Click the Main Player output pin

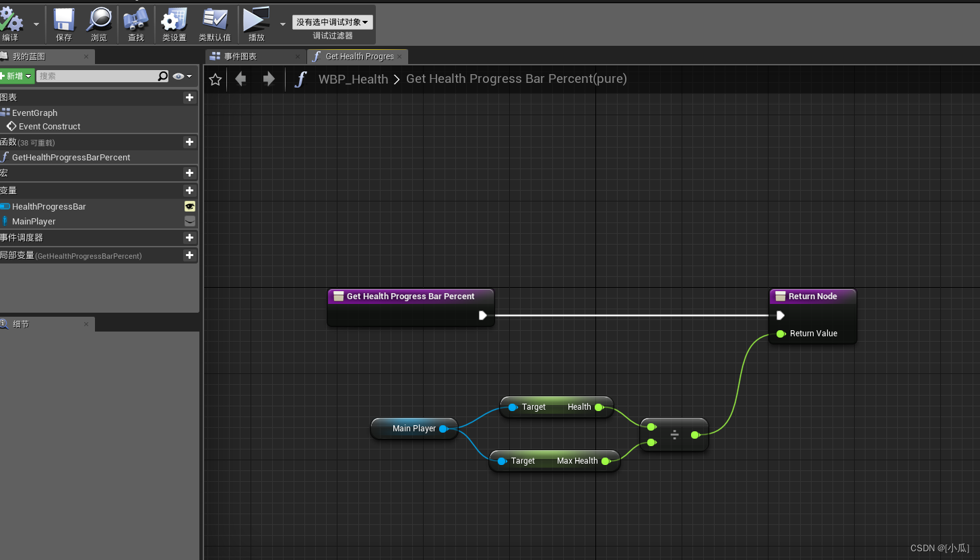click(x=444, y=429)
